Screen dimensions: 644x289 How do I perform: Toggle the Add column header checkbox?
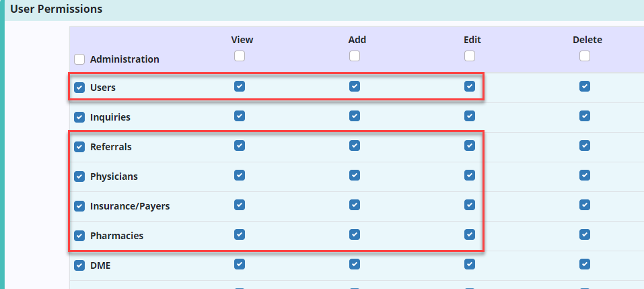[x=355, y=57]
